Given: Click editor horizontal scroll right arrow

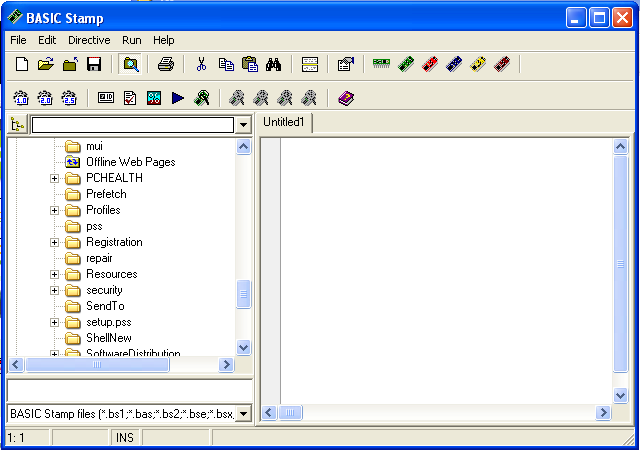Looking at the screenshot, I should 603,413.
